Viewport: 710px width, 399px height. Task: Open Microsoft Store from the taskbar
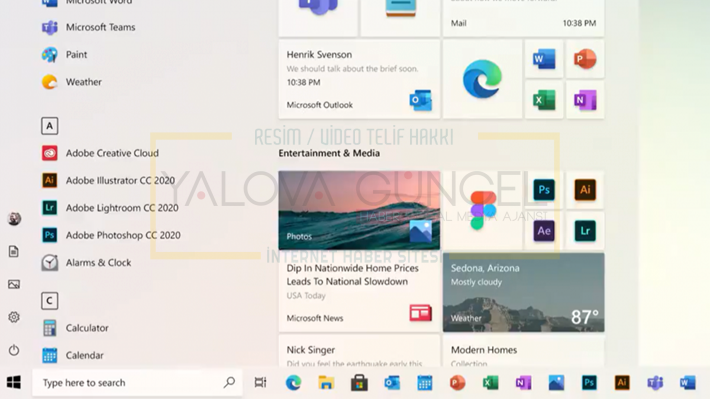pos(359,383)
